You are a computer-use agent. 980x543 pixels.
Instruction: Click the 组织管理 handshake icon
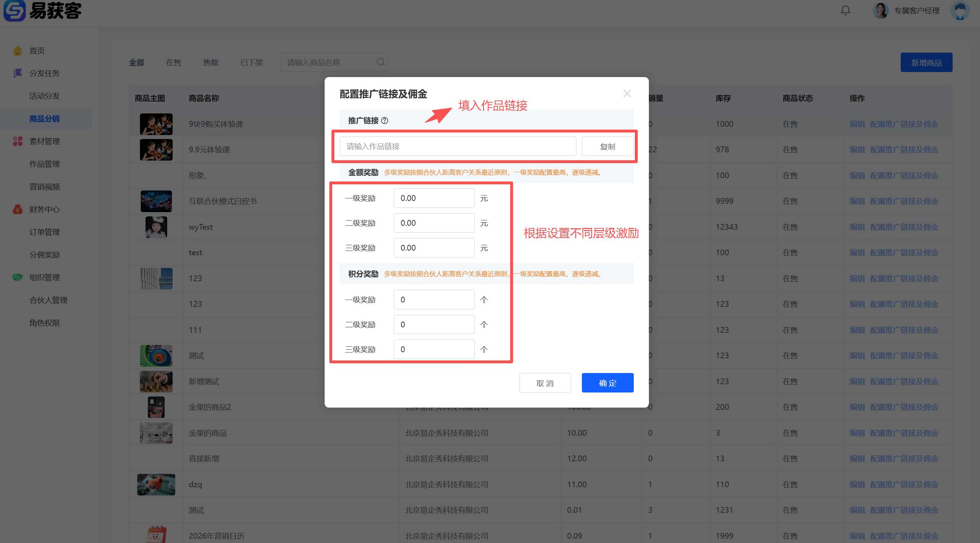pyautogui.click(x=18, y=277)
